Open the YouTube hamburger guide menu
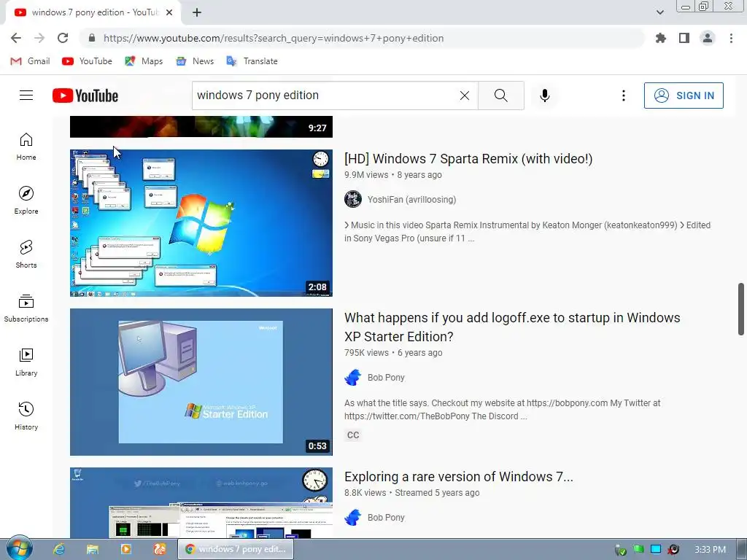Image resolution: width=747 pixels, height=560 pixels. pyautogui.click(x=26, y=96)
